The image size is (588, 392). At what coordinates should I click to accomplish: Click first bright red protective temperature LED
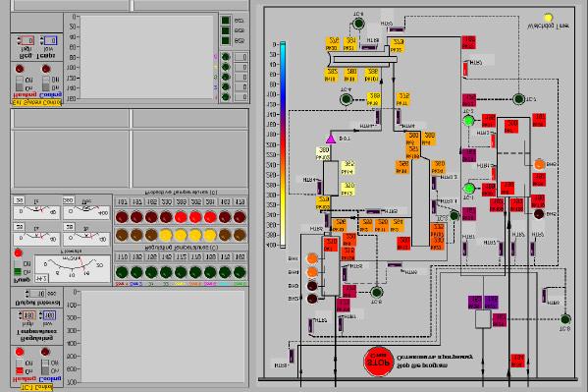[x=181, y=217]
